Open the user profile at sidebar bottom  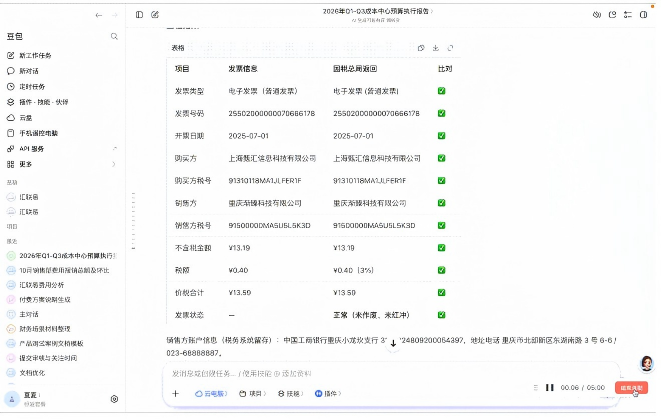pos(26,399)
